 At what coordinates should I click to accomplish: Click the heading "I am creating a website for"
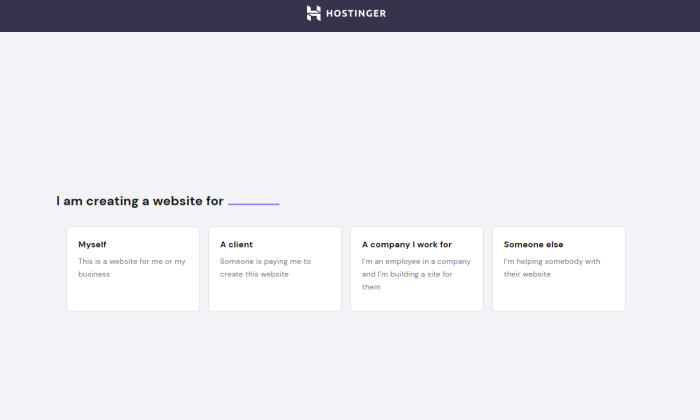140,201
